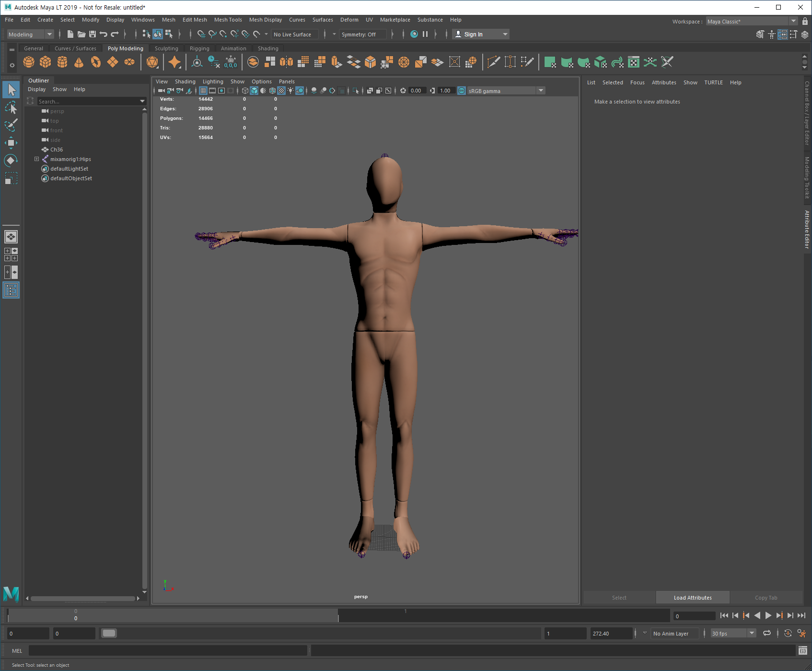
Task: Click the Multi-Cut knife shelf icon
Action: [x=493, y=62]
